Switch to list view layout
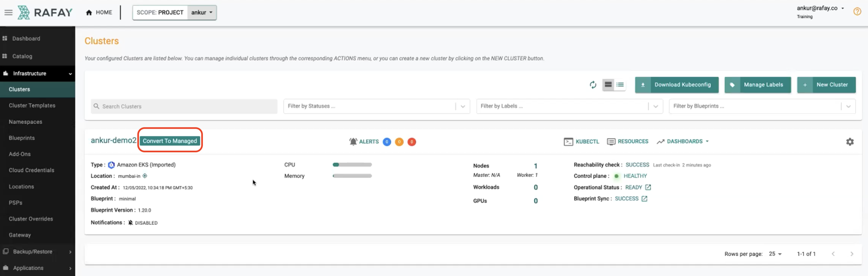The image size is (868, 276). pyautogui.click(x=620, y=85)
